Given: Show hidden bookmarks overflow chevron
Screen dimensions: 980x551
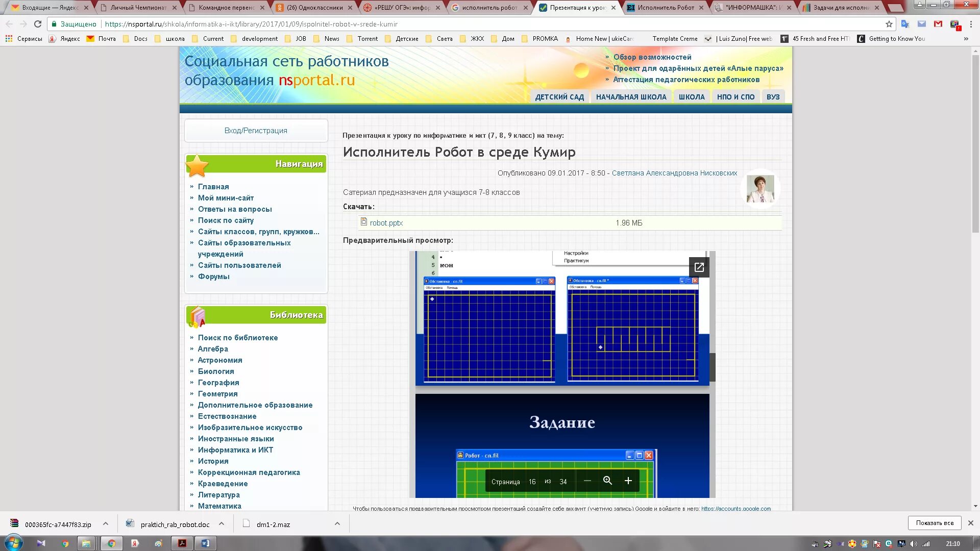Looking at the screenshot, I should [x=966, y=39].
